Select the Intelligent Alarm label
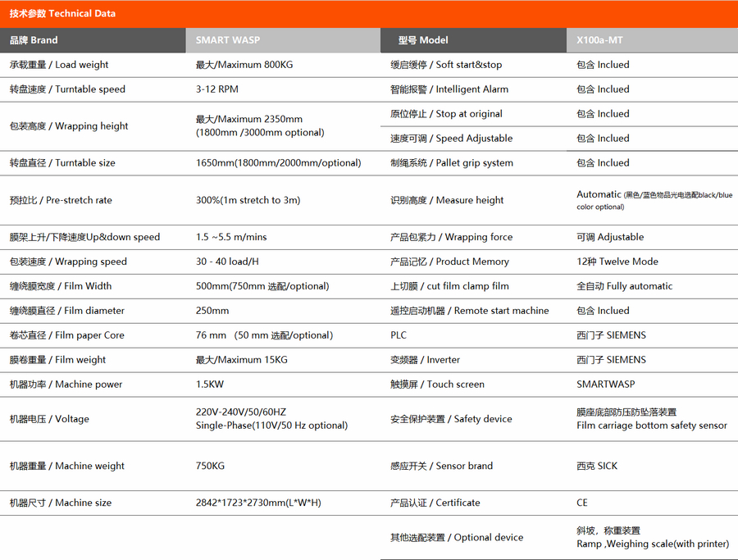This screenshot has width=738, height=560. (449, 89)
